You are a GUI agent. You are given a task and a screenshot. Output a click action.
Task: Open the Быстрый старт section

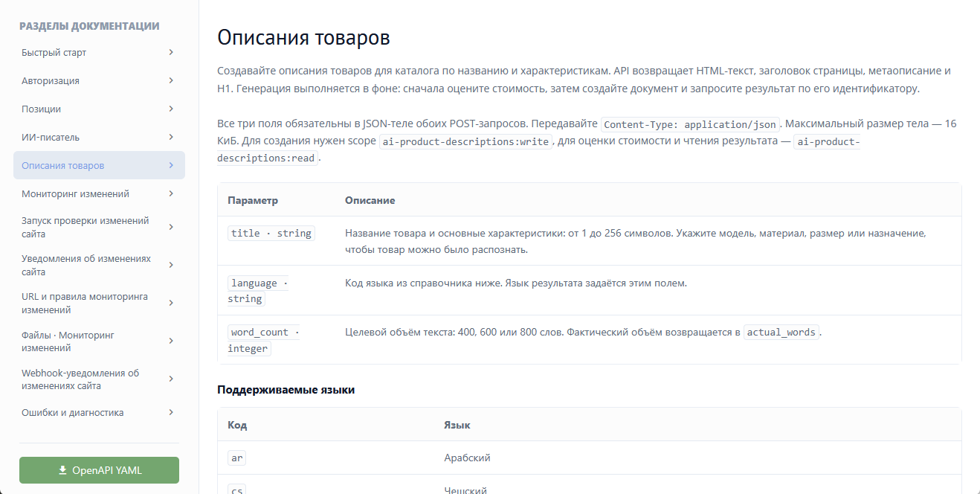[x=99, y=53]
